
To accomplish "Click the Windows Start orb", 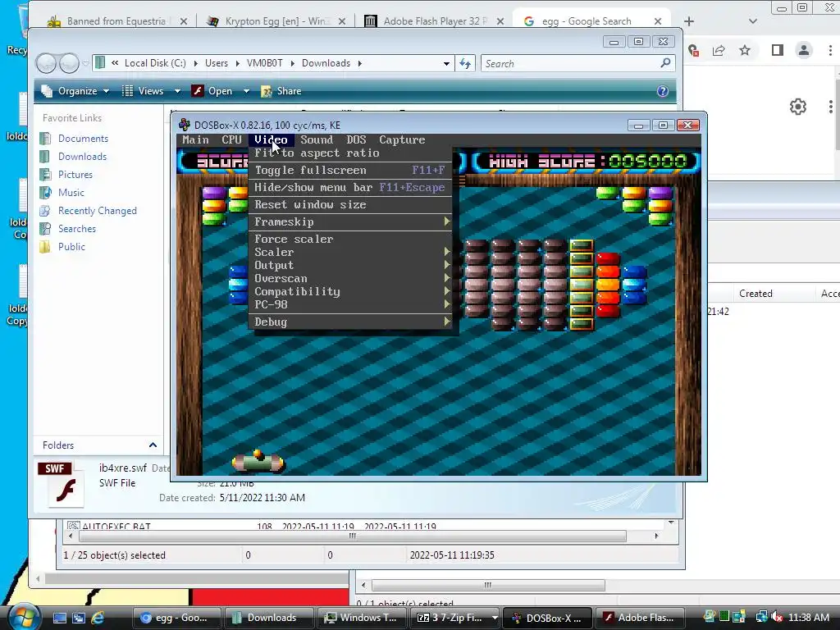I will [x=24, y=617].
